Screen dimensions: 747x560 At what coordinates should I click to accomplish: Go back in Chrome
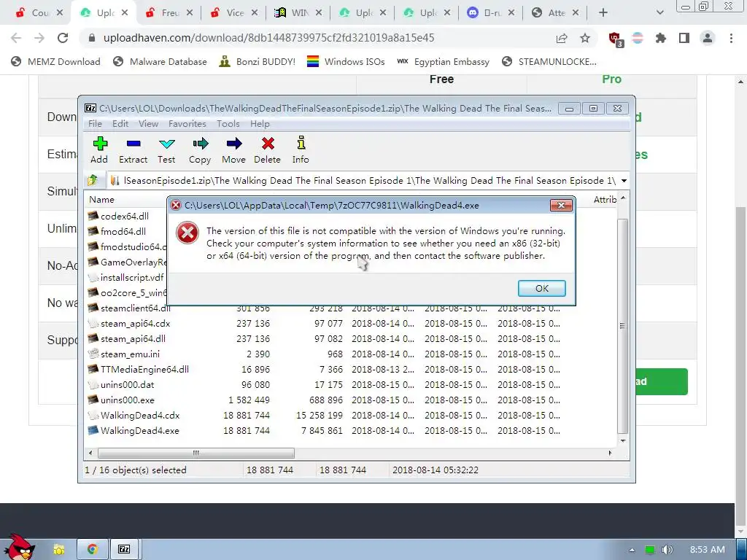pos(16,38)
